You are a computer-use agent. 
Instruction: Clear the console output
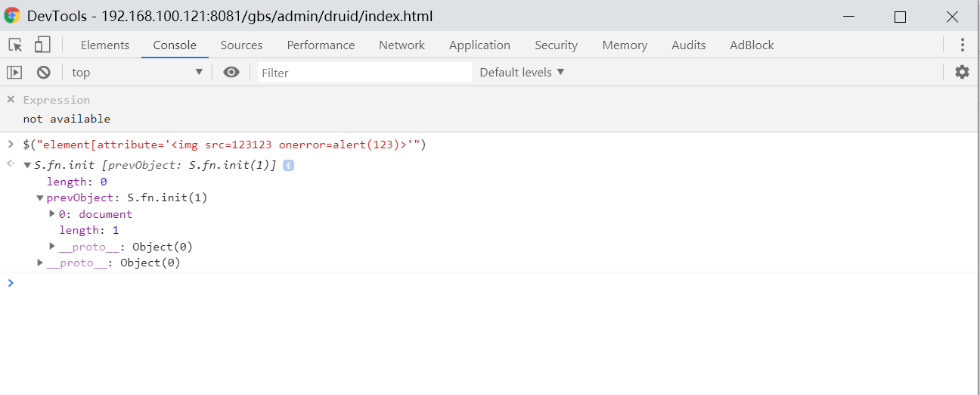[44, 72]
